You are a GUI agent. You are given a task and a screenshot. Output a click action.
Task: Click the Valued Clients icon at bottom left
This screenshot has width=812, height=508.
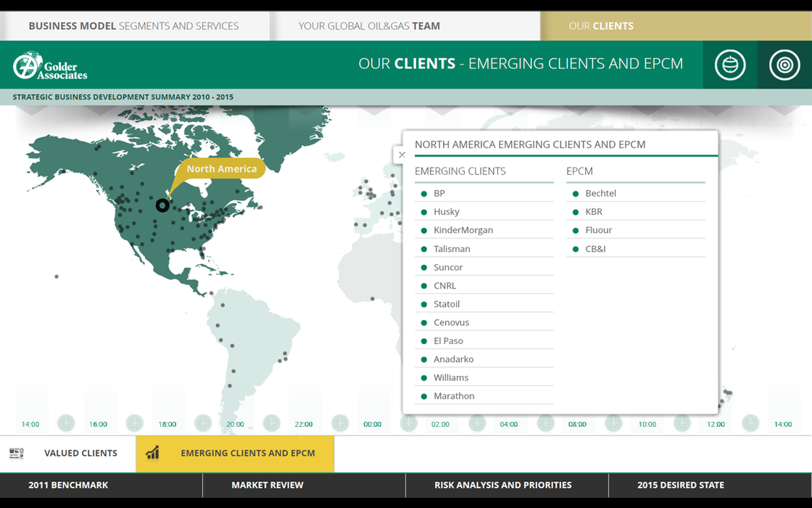point(17,453)
